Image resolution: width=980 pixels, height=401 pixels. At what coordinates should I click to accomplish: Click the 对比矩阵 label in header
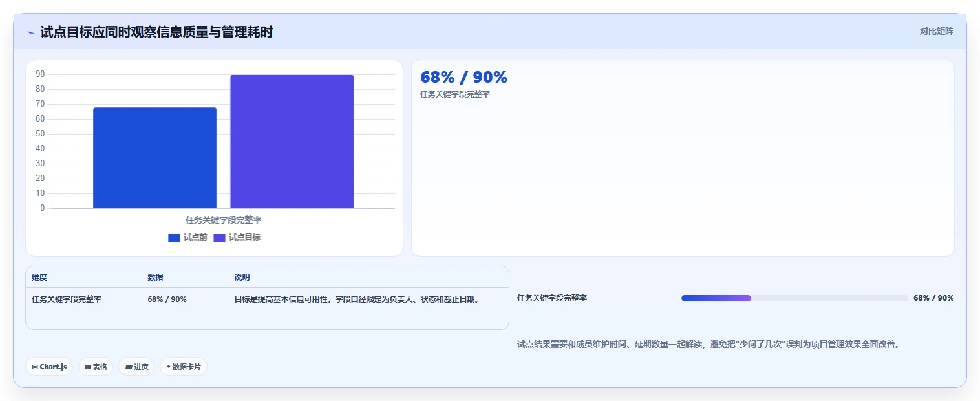coord(936,31)
